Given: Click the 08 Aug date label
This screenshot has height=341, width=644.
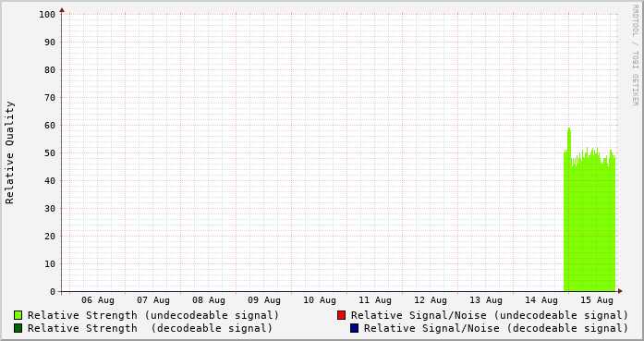Looking at the screenshot, I should 209,300.
